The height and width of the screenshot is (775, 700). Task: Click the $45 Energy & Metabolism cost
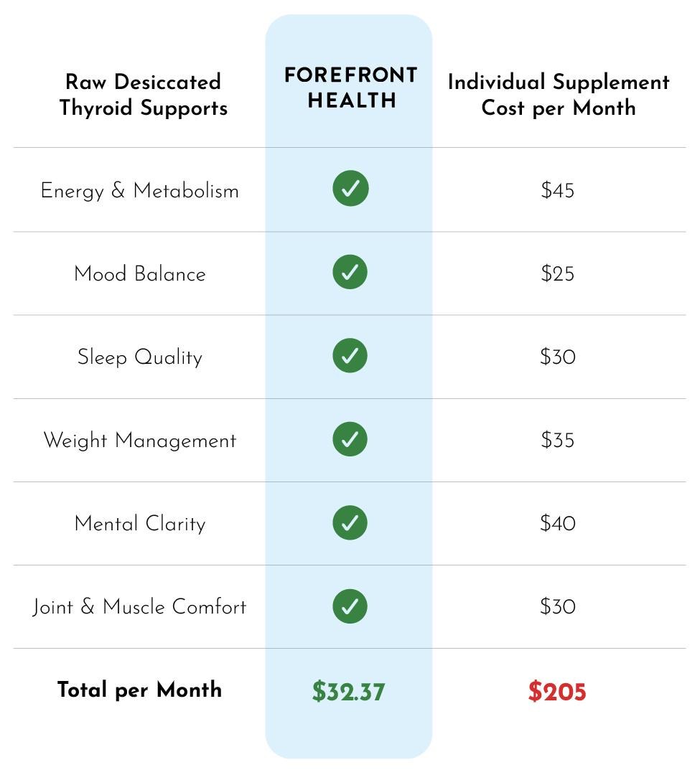(558, 190)
